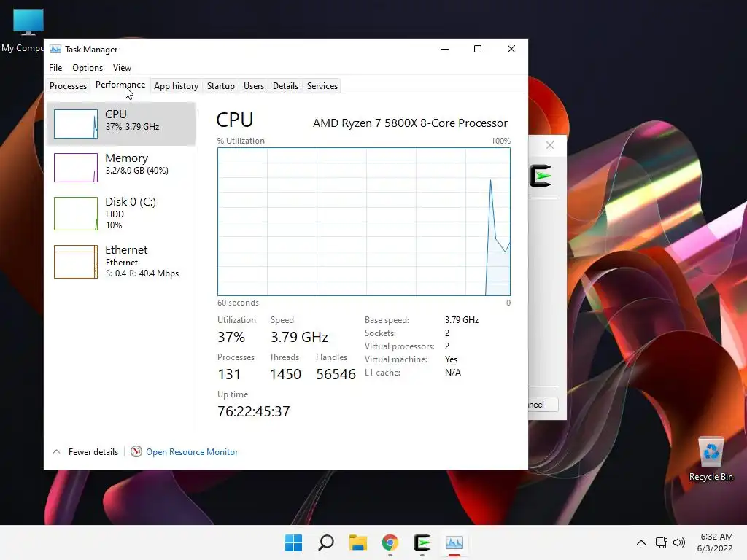Click the AMD Ryzen 7 5800X processor name
This screenshot has height=560, width=747.
tap(410, 122)
